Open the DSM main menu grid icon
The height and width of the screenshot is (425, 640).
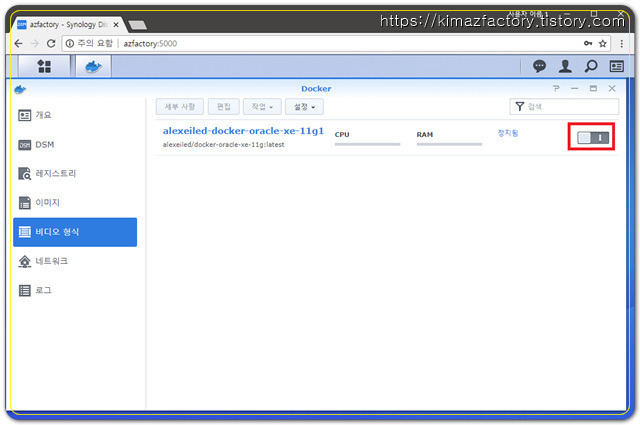44,66
